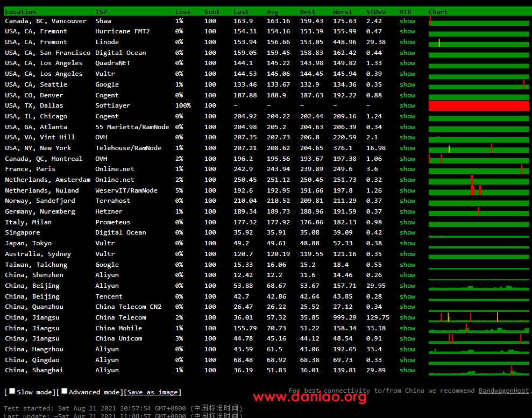Image resolution: width=532 pixels, height=418 pixels.
Task: Select the China Telecom CN2 ISP text
Action: (x=128, y=307)
